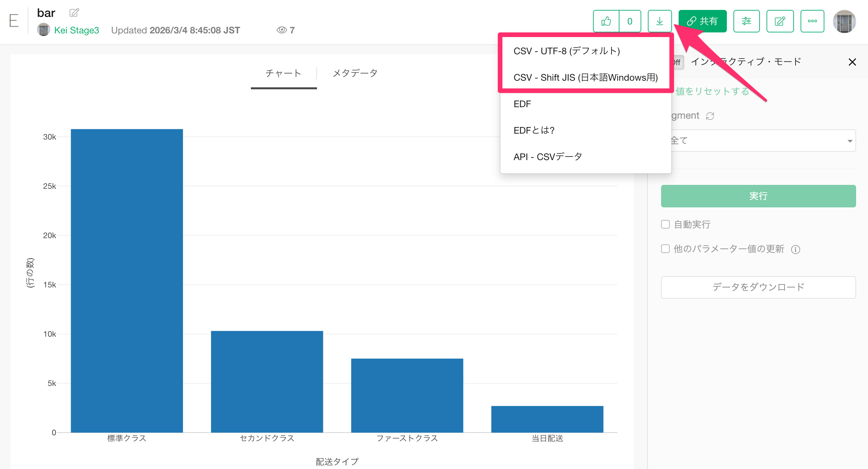Click the 標準クラス blue bar
Screen dimensions: 868x469
coord(127,280)
